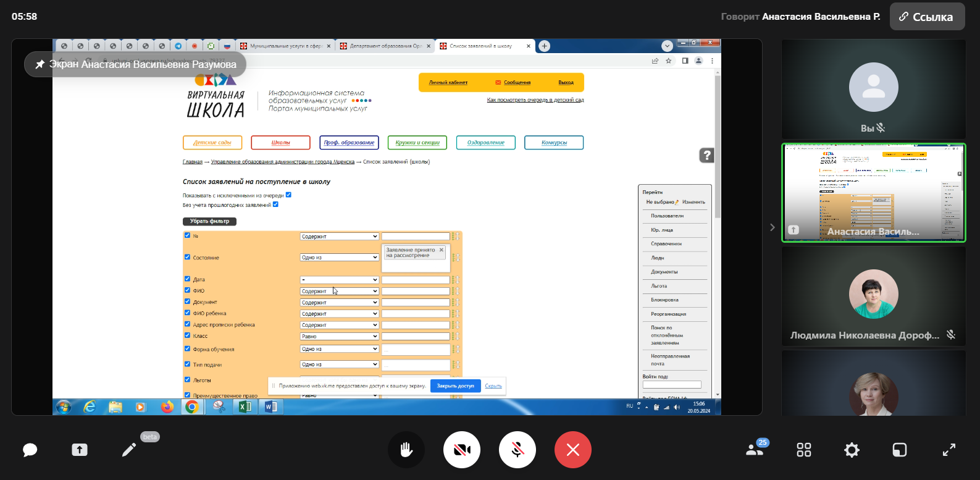Viewport: 980px width, 480px height.
Task: Turn on the camera
Action: tap(462, 450)
